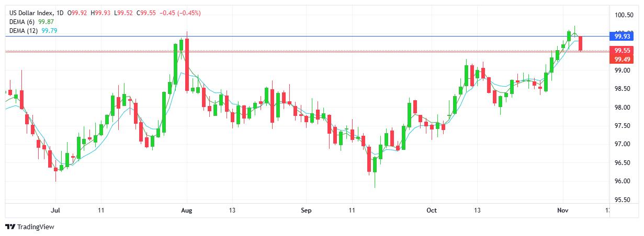Viewport: 644px width, 236px height.
Task: Click the blue 99.93 price label
Action: [x=622, y=36]
